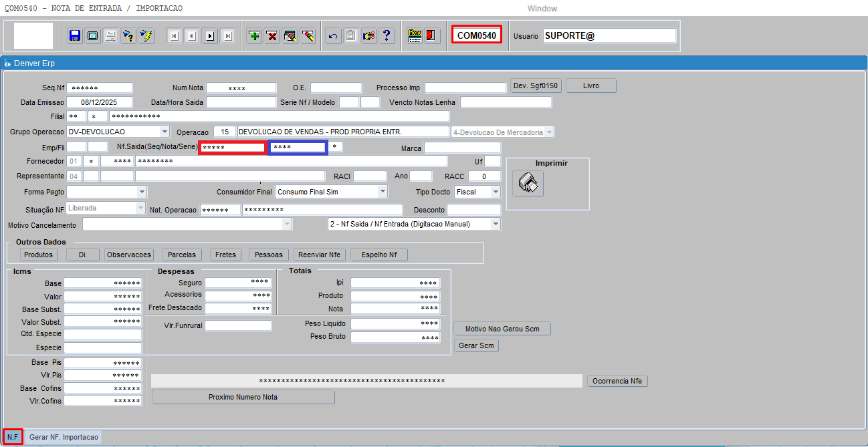Screen dimensions: 868x447
Task: Click the red exit door icon
Action: tap(432, 36)
